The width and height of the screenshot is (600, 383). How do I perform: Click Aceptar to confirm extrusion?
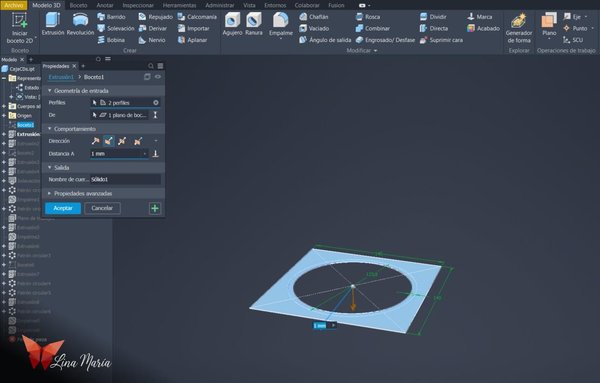[x=63, y=208]
